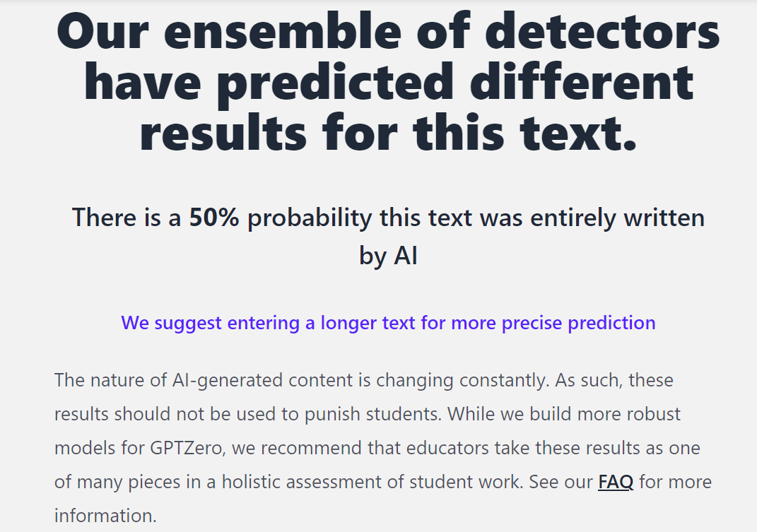Click the word 'different' in the heading
This screenshot has height=532, width=757.
pyautogui.click(x=582, y=82)
